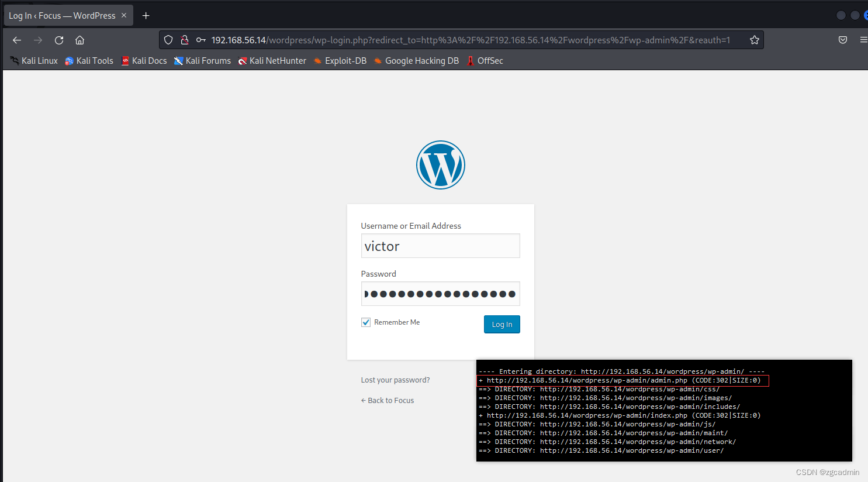Open the Kali Linux bookmark

[34, 61]
